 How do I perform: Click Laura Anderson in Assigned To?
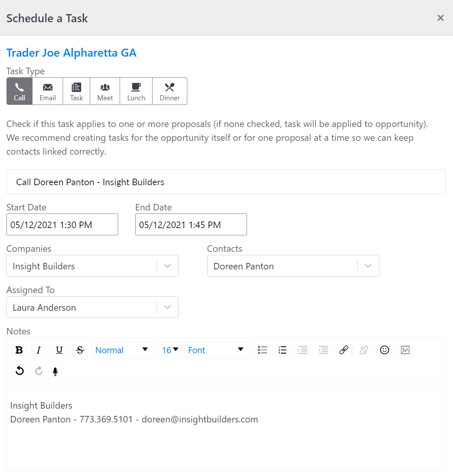(44, 308)
